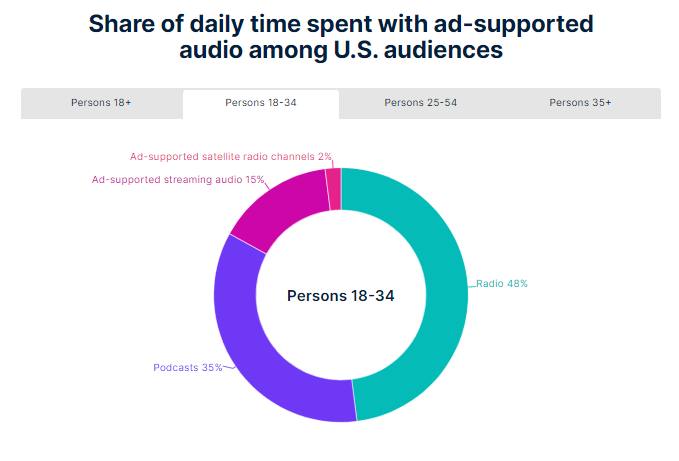Click the teal Radio donut segment
The width and height of the screenshot is (679, 461).
tap(446, 294)
